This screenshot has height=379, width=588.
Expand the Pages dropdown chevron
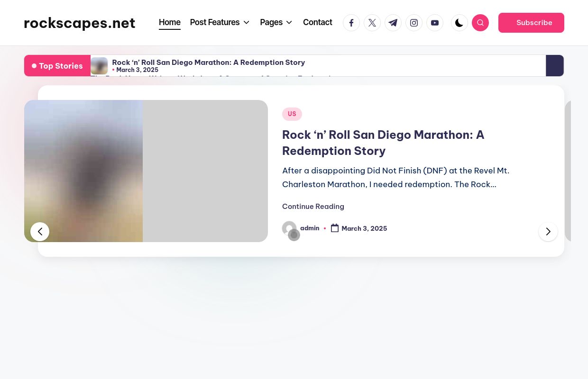click(x=289, y=23)
